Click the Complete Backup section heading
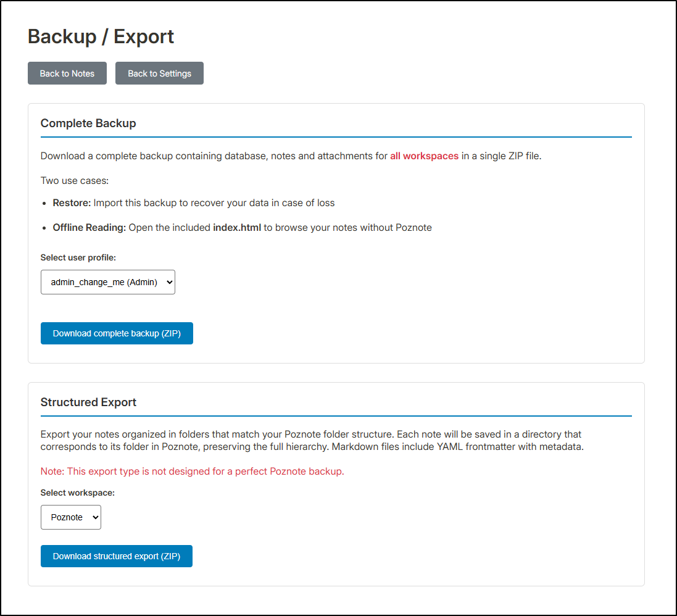Screen dimensions: 677x616 coord(88,123)
